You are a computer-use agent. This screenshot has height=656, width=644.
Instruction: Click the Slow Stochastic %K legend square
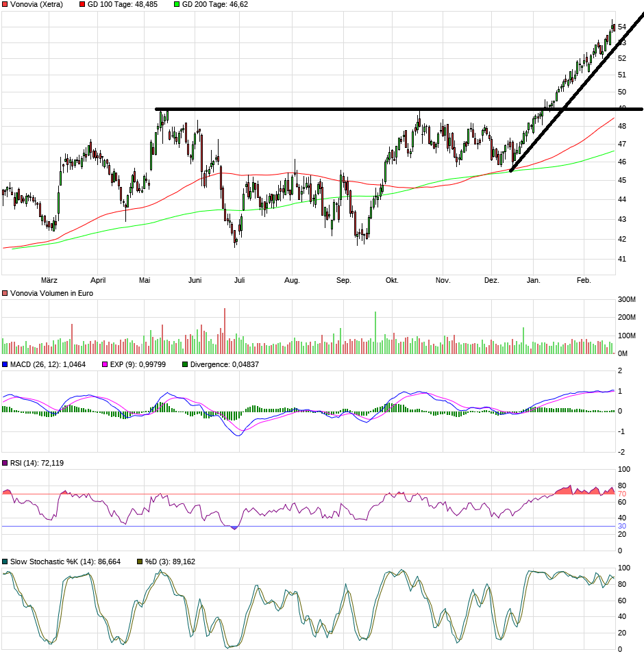[5, 562]
